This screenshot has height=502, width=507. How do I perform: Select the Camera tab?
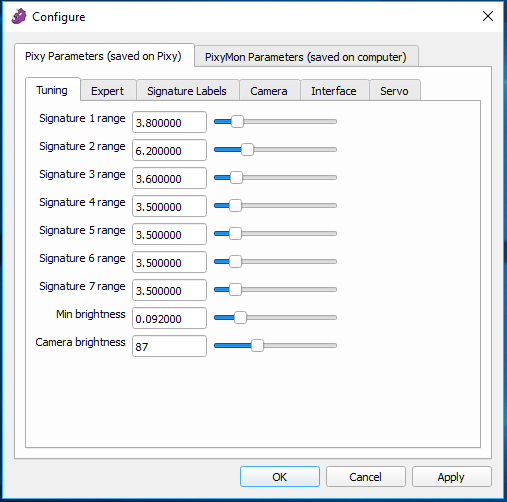(x=269, y=90)
